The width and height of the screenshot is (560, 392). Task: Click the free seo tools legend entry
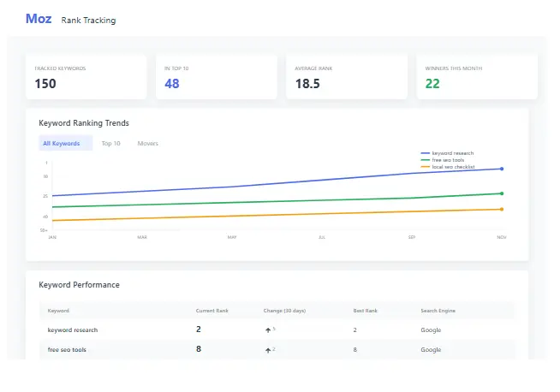point(443,160)
